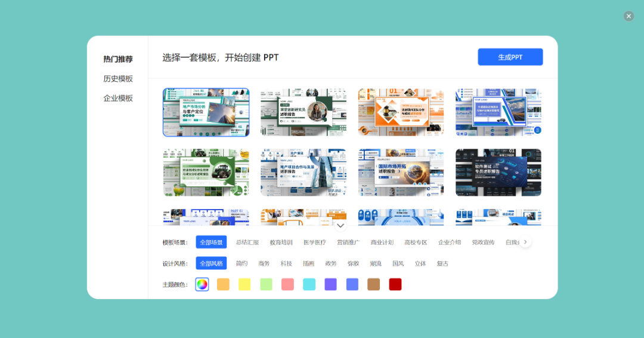Image resolution: width=644 pixels, height=338 pixels.
Task: Pick the purple theme color swatch
Action: coord(330,284)
